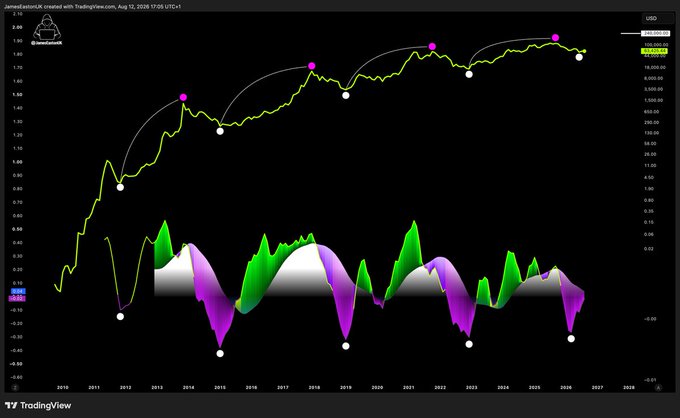680x418 pixels.
Task: Open the timezone button beside the 2010 label
Action: [x=14, y=388]
